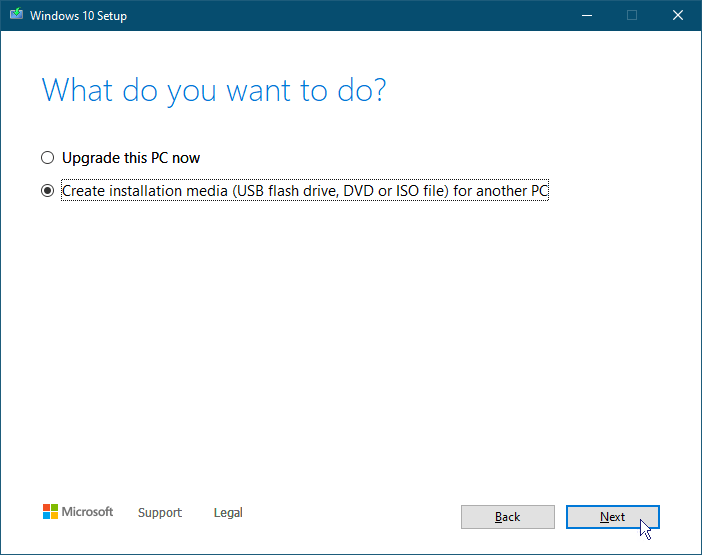
Task: Click the blank white area below the options
Action: coord(350,340)
